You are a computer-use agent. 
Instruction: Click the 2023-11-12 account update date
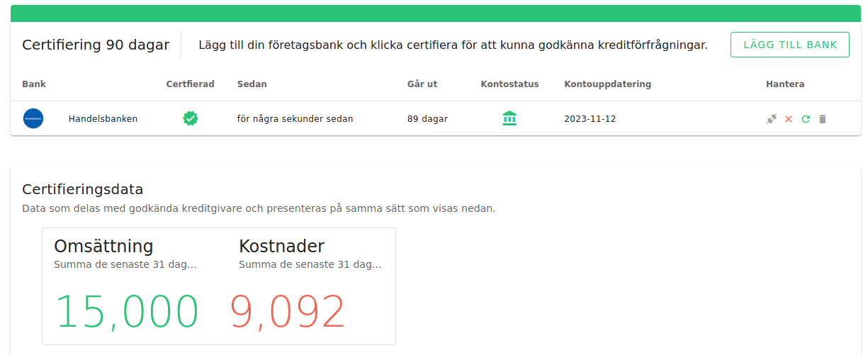590,119
